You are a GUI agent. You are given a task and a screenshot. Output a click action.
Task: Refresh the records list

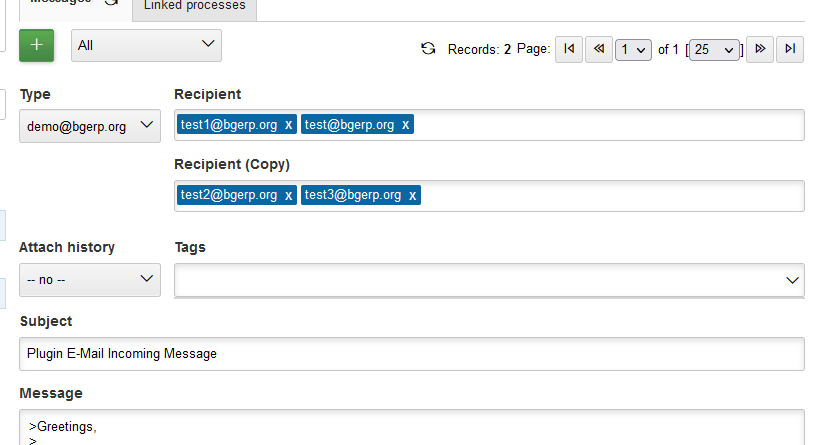428,49
